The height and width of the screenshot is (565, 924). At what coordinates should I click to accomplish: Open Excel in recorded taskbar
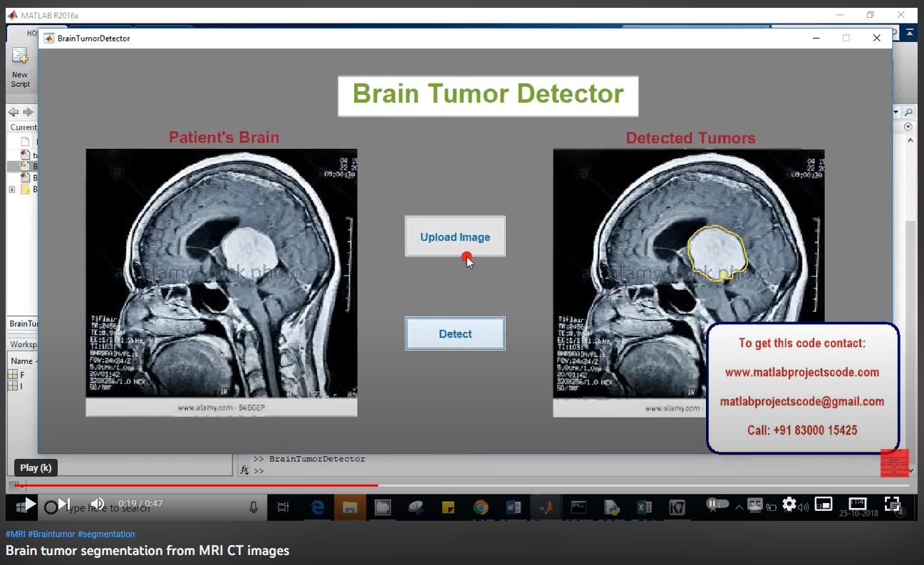coord(644,507)
